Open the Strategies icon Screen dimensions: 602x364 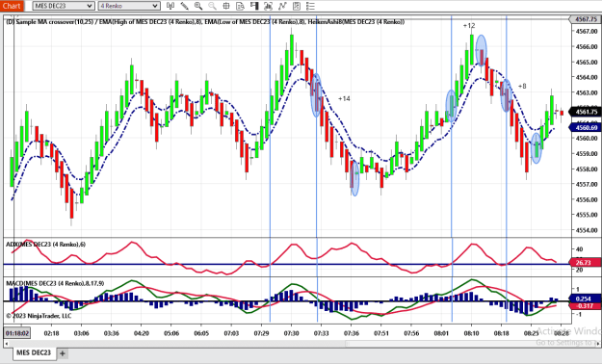point(297,6)
